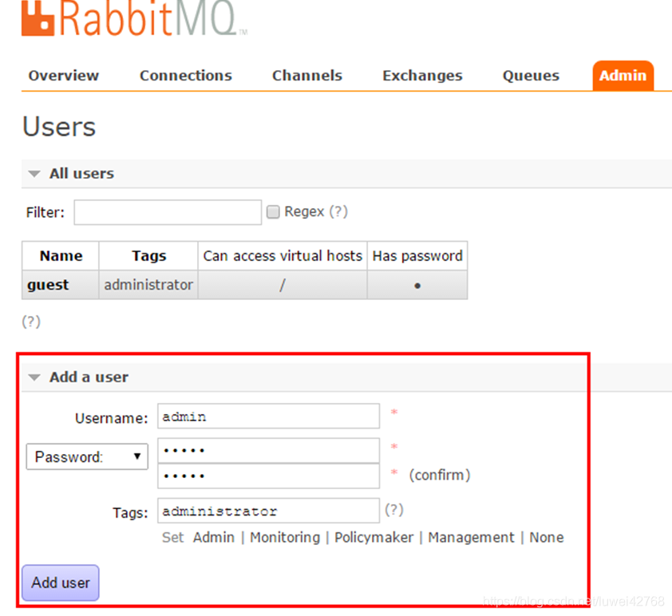This screenshot has height=616, width=672.
Task: Click the password confirm input field
Action: (268, 476)
